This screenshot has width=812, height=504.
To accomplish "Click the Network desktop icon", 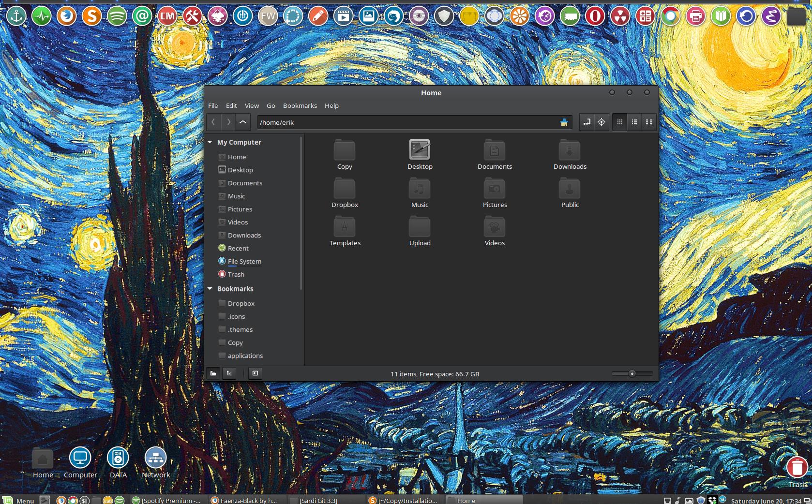I will click(156, 458).
